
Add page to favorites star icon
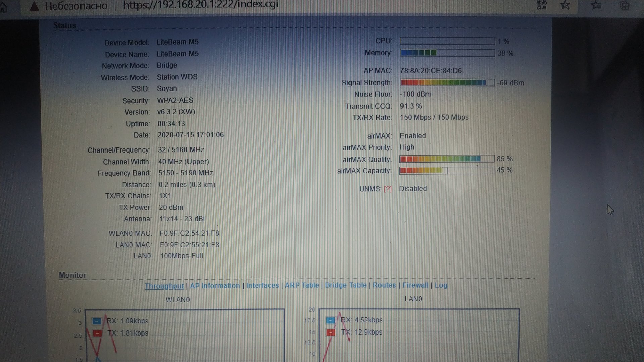[566, 5]
